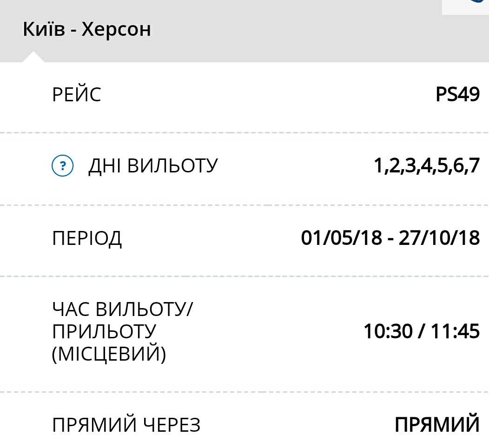The width and height of the screenshot is (489, 448).
Task: Select the Київ - Херсон route tab
Action: (87, 30)
